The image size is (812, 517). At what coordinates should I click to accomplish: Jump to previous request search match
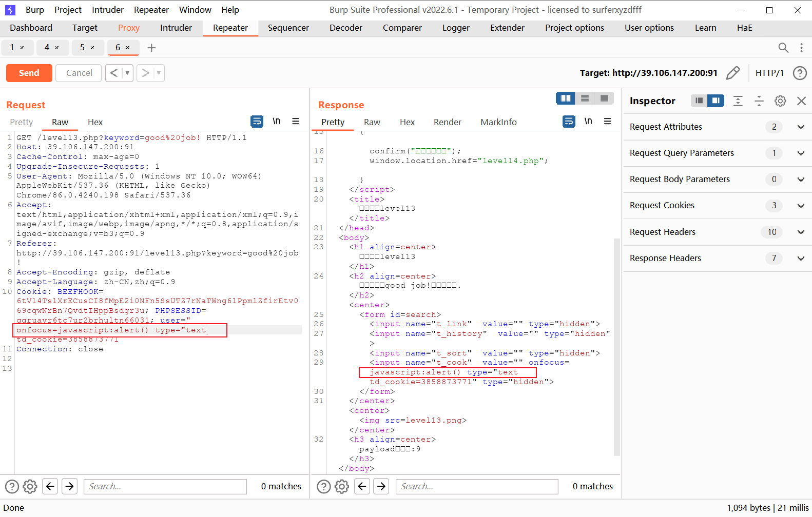click(50, 486)
